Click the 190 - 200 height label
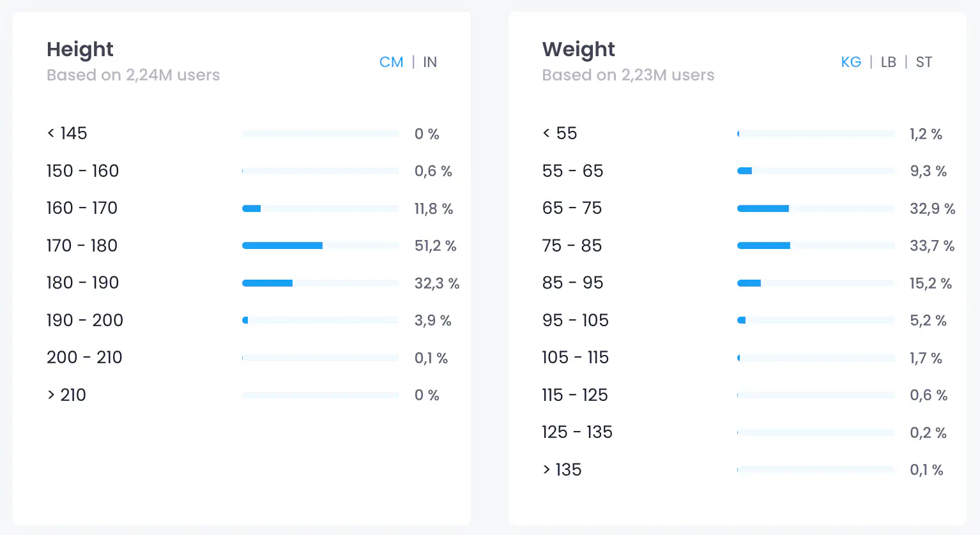 tap(85, 320)
